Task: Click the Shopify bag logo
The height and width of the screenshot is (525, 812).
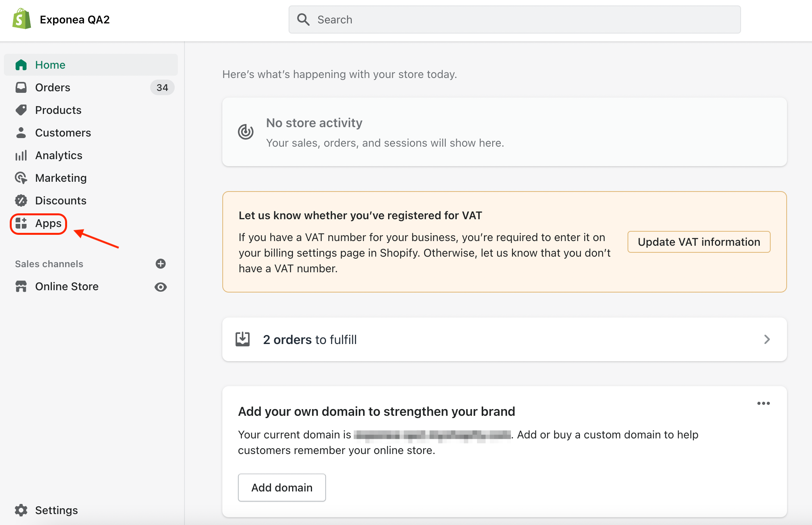Action: click(x=21, y=19)
